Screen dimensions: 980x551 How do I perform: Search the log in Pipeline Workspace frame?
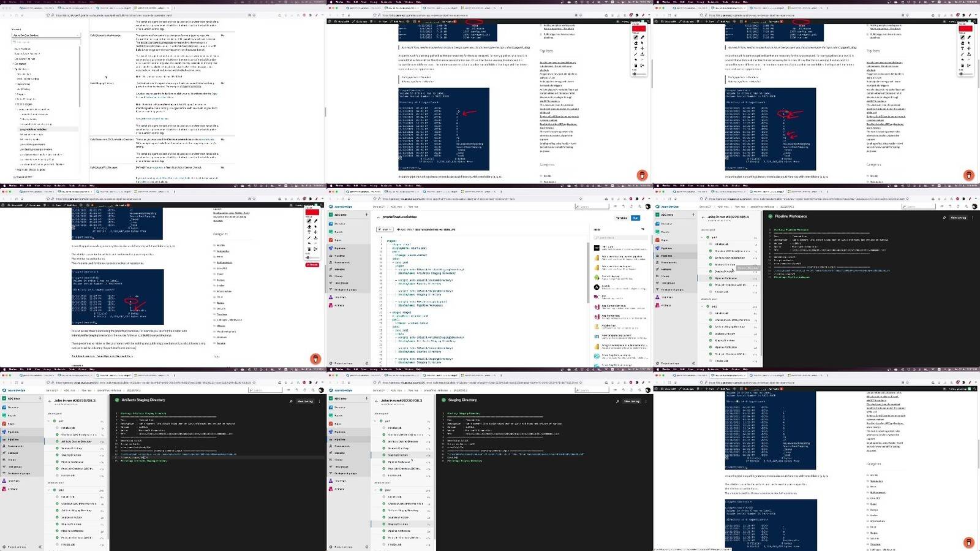click(x=944, y=218)
